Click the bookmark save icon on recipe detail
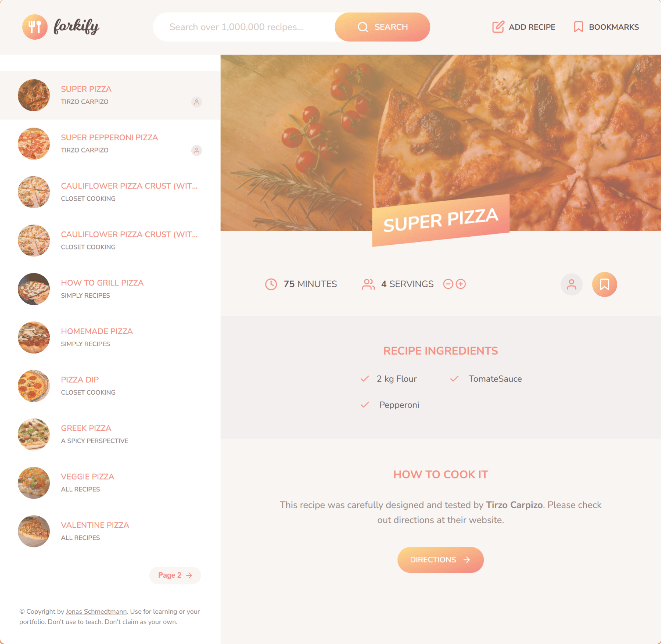The height and width of the screenshot is (644, 661). 604,284
